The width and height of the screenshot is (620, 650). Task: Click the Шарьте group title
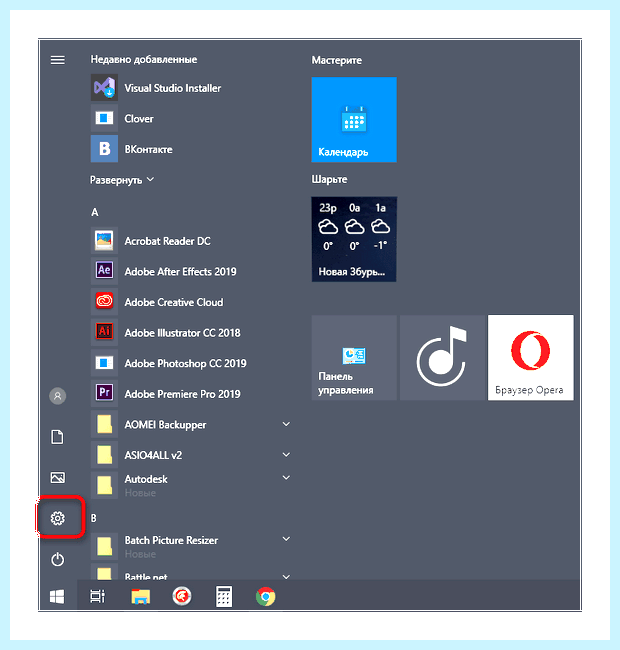[329, 179]
